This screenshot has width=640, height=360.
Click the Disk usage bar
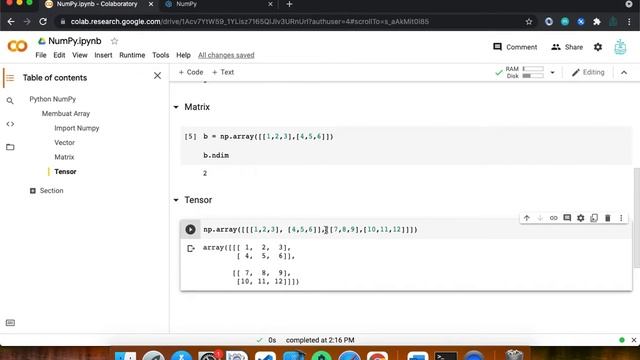[533, 76]
